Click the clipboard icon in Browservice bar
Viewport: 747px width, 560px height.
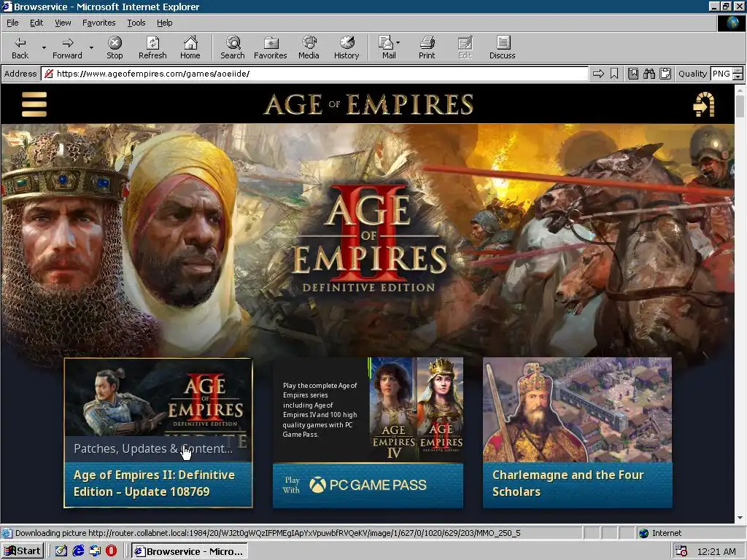click(665, 74)
